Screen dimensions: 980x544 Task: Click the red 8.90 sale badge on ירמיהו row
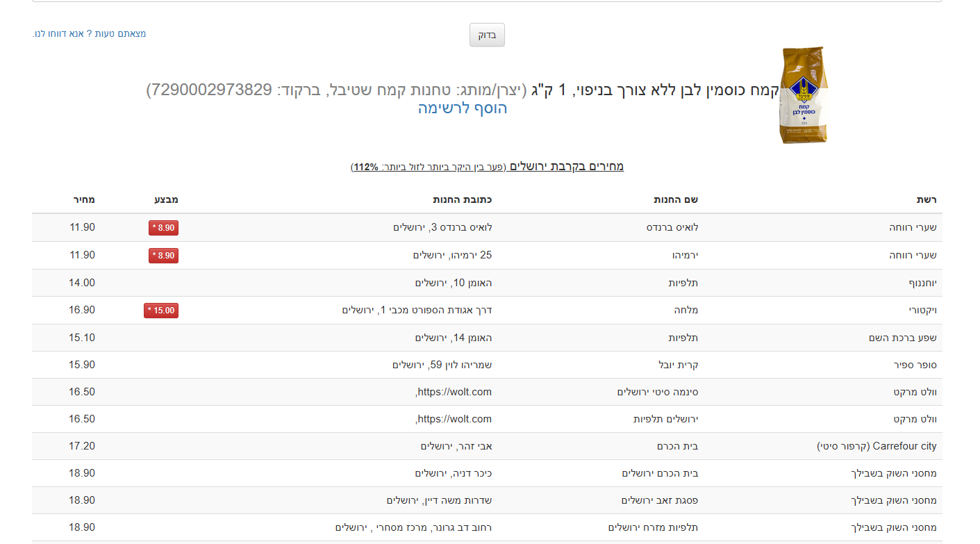(163, 255)
